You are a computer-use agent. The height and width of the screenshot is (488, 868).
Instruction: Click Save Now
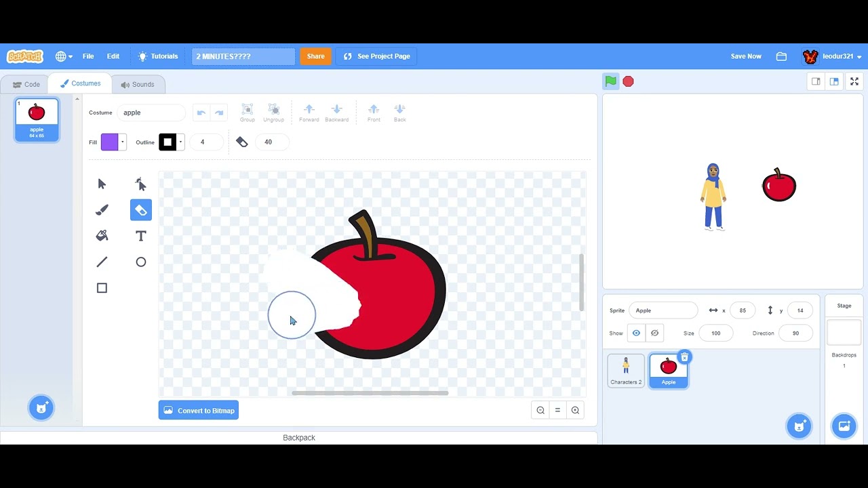pyautogui.click(x=746, y=56)
